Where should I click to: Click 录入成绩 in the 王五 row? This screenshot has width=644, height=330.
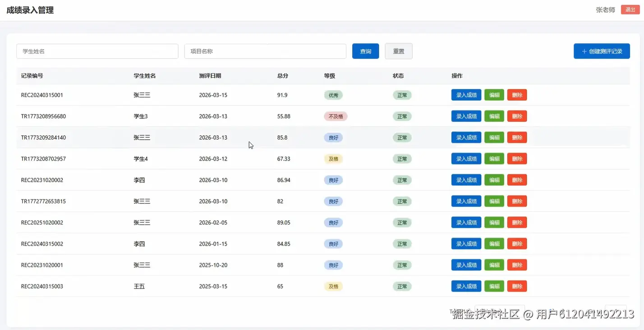pyautogui.click(x=466, y=286)
